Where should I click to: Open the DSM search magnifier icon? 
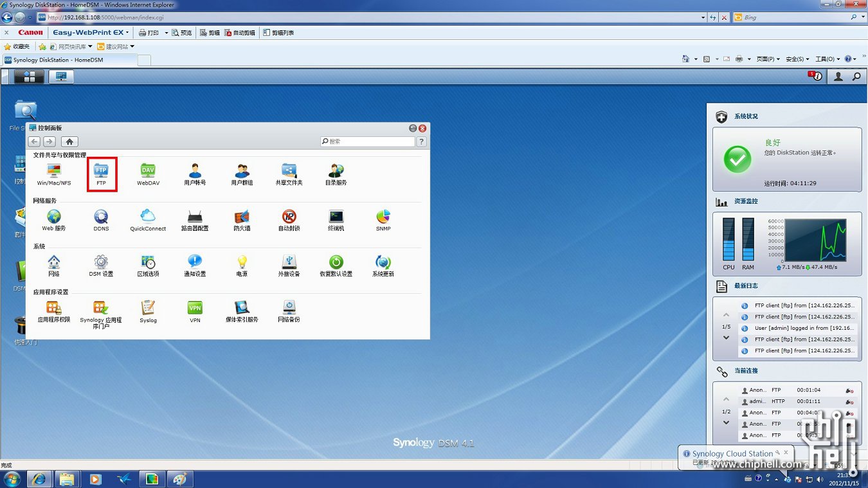click(856, 77)
